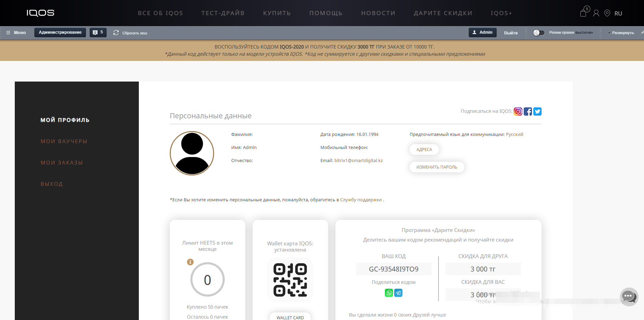Screen dimensions: 644x320
Task: Open the ВСЕ ОБ IQOS menu
Action: pyautogui.click(x=160, y=13)
